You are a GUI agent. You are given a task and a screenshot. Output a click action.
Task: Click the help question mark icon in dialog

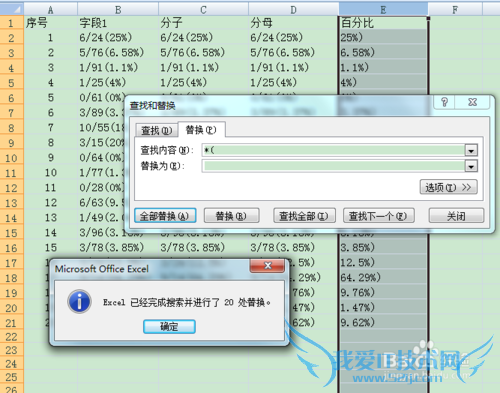click(444, 102)
